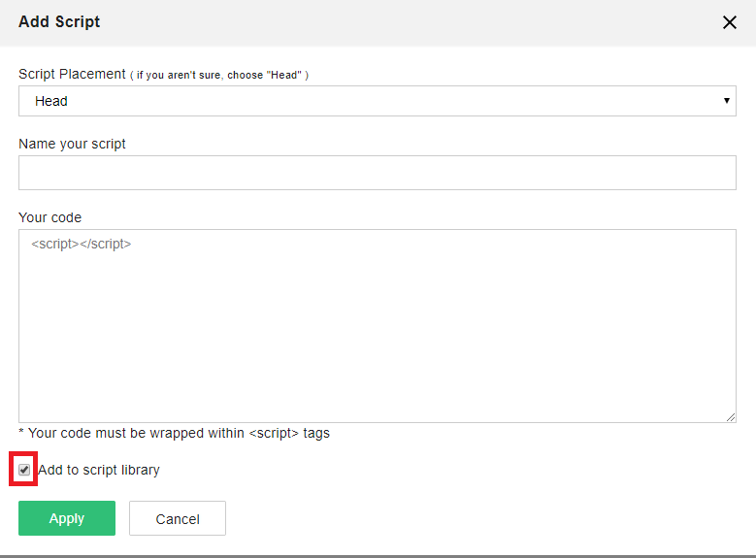Click the 'Add to script library' label text
The height and width of the screenshot is (558, 756).
(99, 470)
